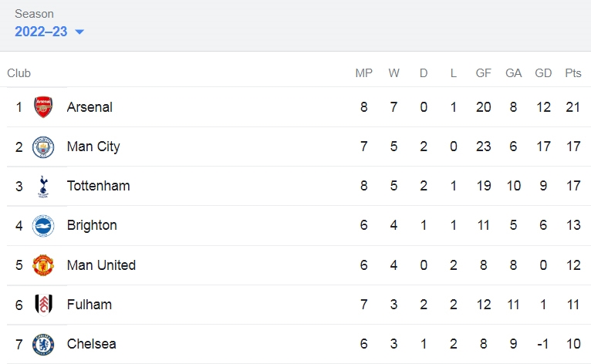Click the dropdown arrow beside 2022–23
Screen dimensions: 591x364
[79, 32]
